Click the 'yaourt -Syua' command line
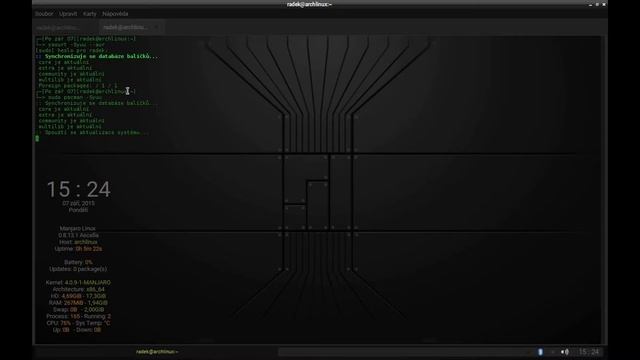Viewport: 640px width, 360px height. [70, 44]
